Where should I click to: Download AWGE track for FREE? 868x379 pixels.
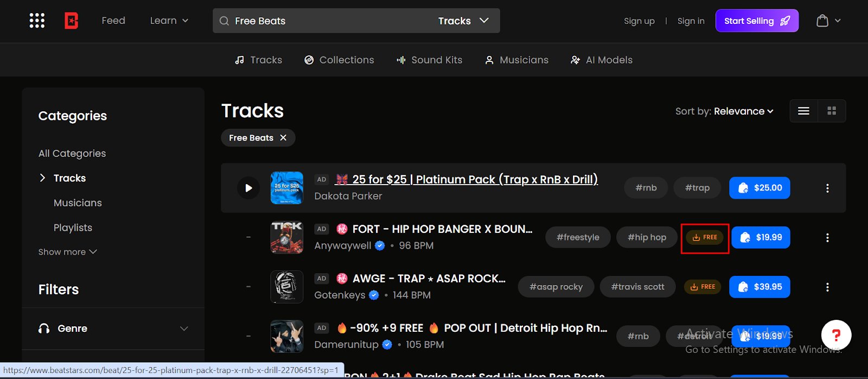(x=703, y=287)
